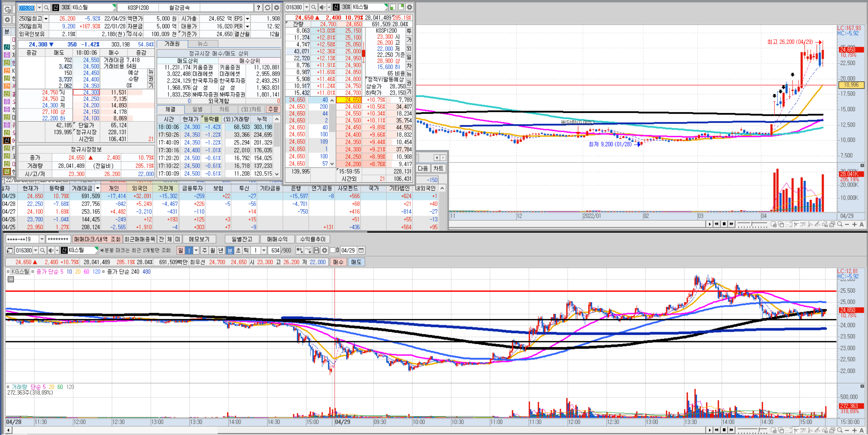Toggle the 잔 button beside 최근매매종목

[161, 239]
